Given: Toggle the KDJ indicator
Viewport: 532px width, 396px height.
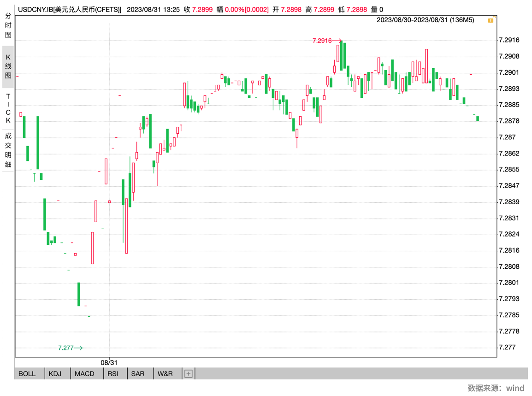Looking at the screenshot, I should tap(55, 374).
